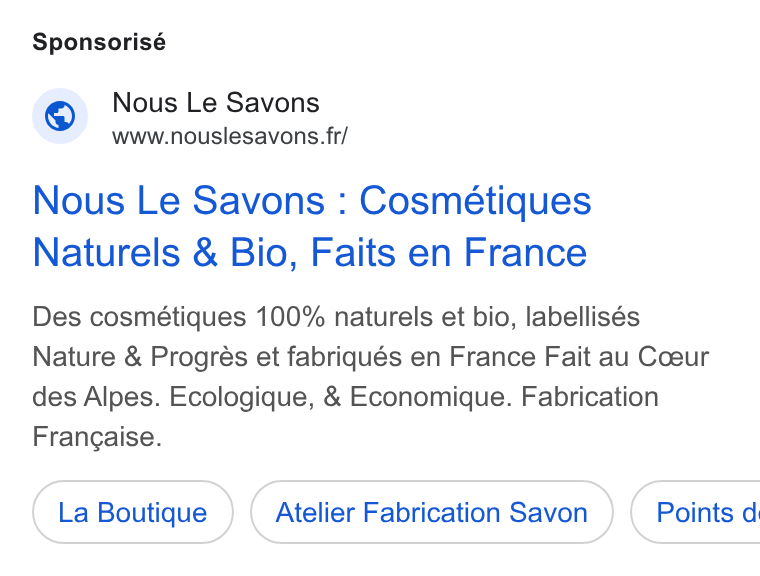Click the word "Française." ending the description
Image resolution: width=760 pixels, height=576 pixels.
(97, 437)
